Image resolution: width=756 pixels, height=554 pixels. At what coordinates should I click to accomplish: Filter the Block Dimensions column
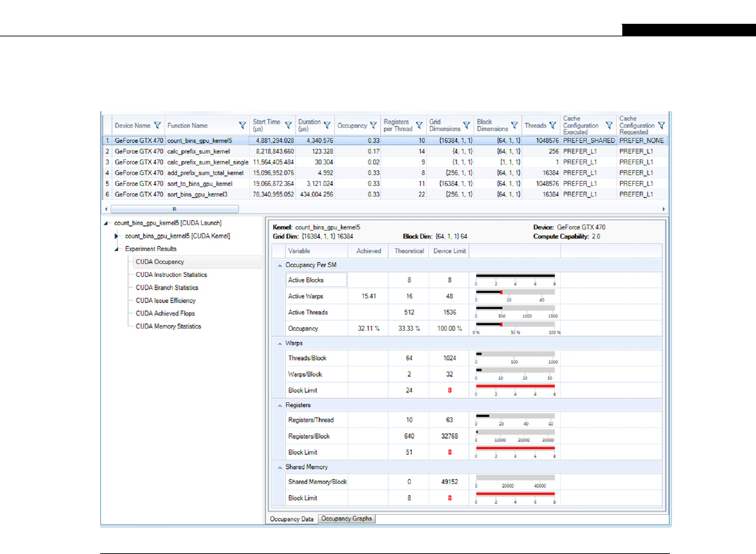pos(514,126)
